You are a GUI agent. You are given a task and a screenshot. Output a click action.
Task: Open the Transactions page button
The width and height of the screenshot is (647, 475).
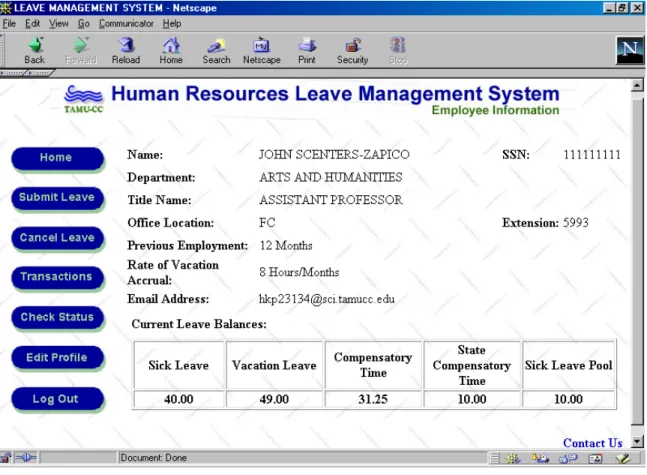57,277
